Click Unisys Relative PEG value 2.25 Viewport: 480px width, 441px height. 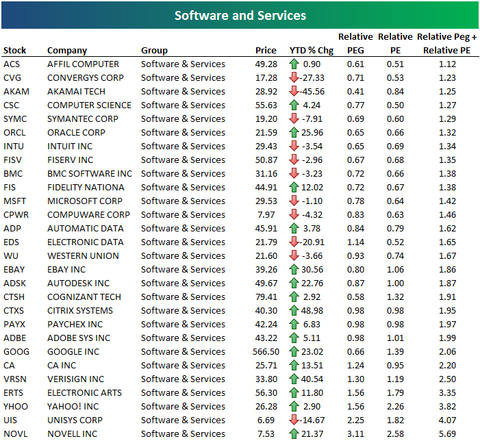[355, 420]
